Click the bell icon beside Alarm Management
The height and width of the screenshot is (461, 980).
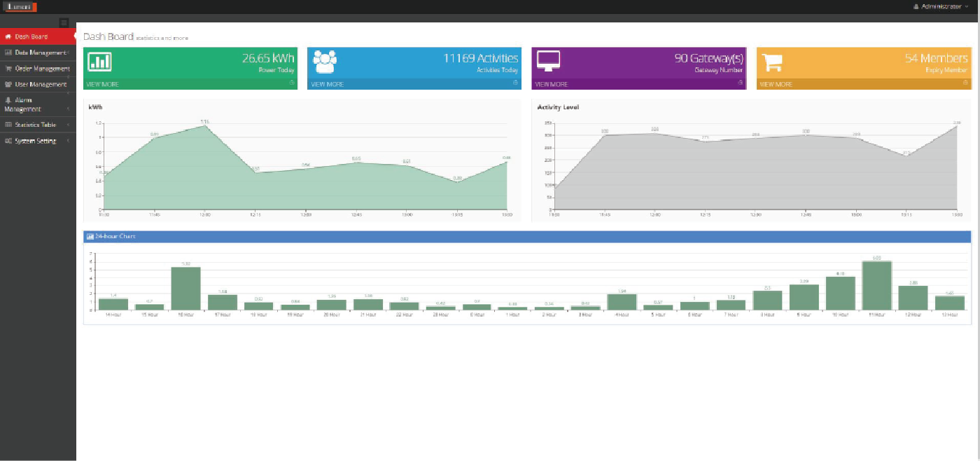point(8,100)
